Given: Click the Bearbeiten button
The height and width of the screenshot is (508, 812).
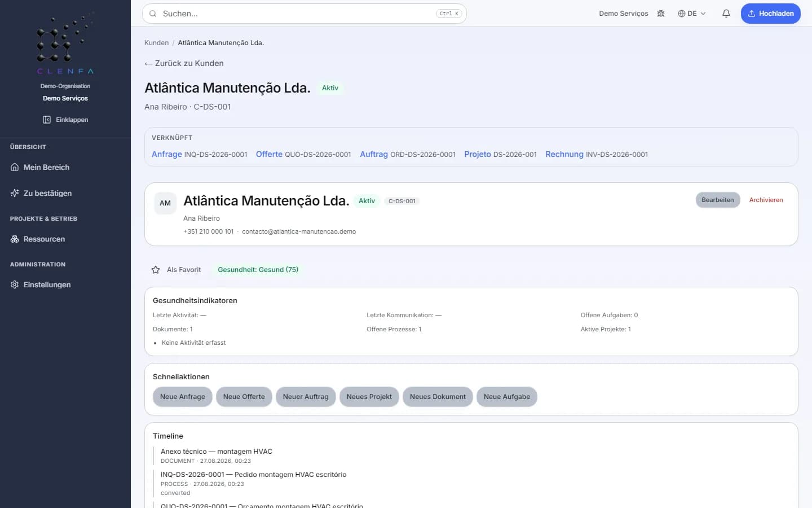Looking at the screenshot, I should click(x=718, y=200).
